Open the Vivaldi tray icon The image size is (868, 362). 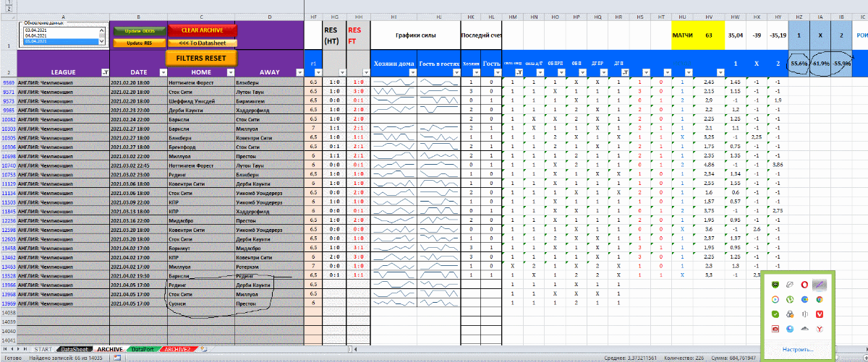click(x=818, y=314)
